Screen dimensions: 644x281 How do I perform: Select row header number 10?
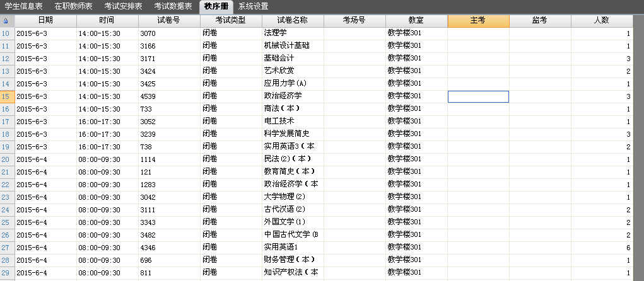tap(7, 33)
